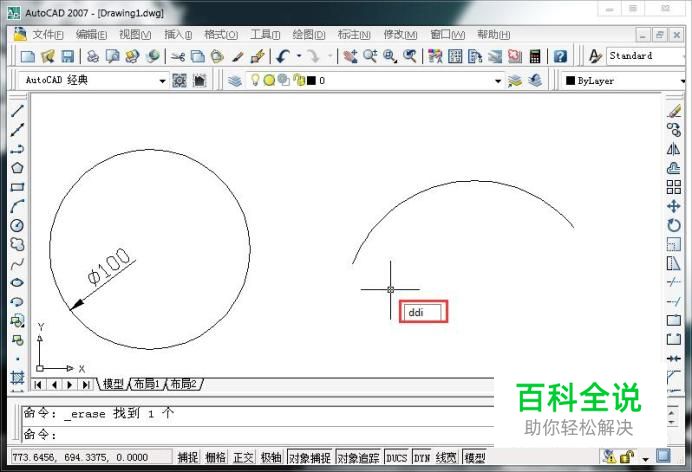Toggle 捕捉 snap mode
The width and height of the screenshot is (692, 472).
pos(188,457)
